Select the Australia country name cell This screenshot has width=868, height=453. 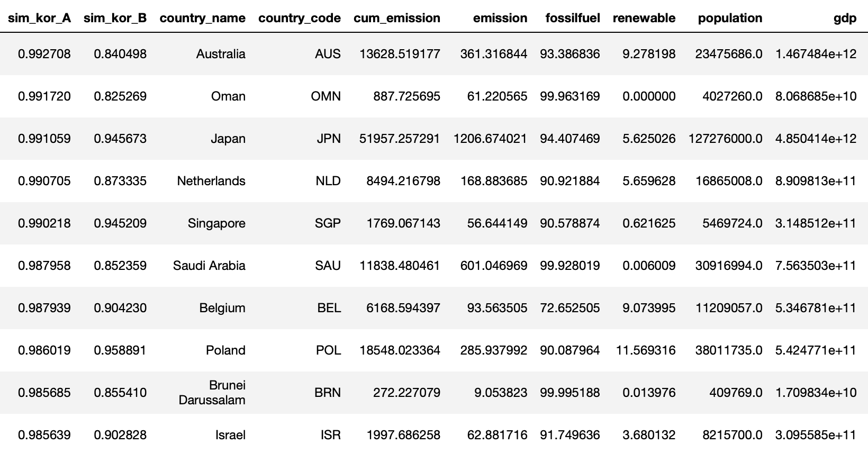[220, 54]
